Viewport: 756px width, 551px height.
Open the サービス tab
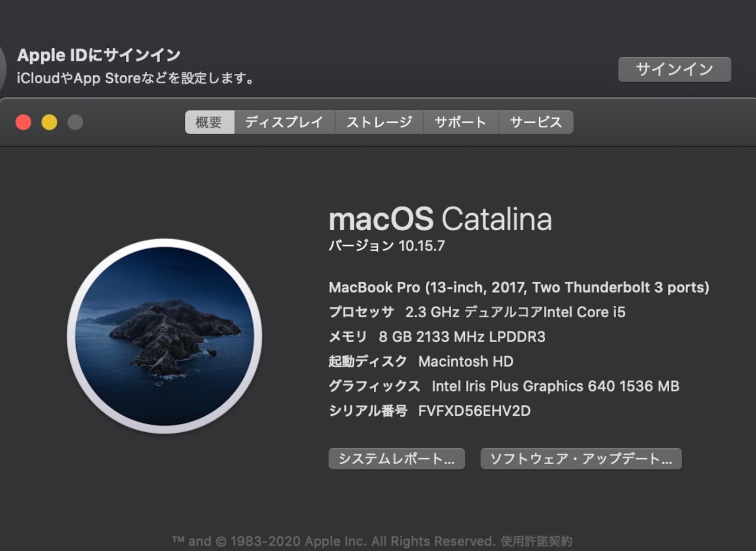point(536,122)
